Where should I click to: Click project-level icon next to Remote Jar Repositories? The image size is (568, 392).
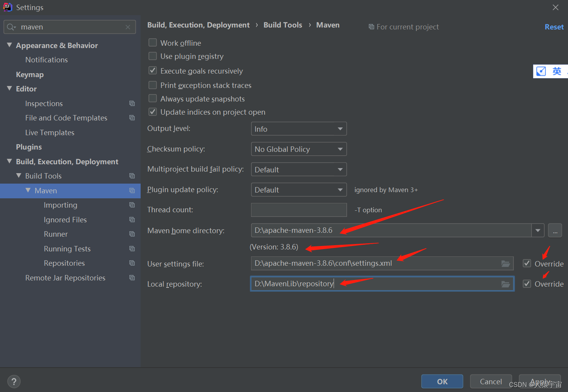132,278
